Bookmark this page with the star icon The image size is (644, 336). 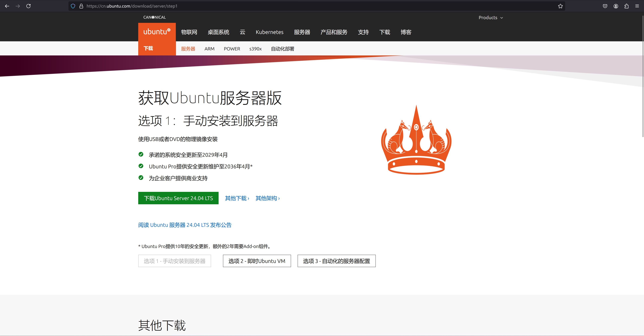pyautogui.click(x=560, y=6)
